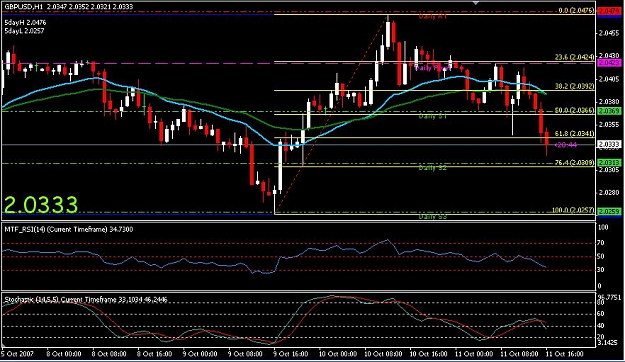Click the 9 Oct 00:00 time axis label
The image size is (625, 362).
(200, 354)
